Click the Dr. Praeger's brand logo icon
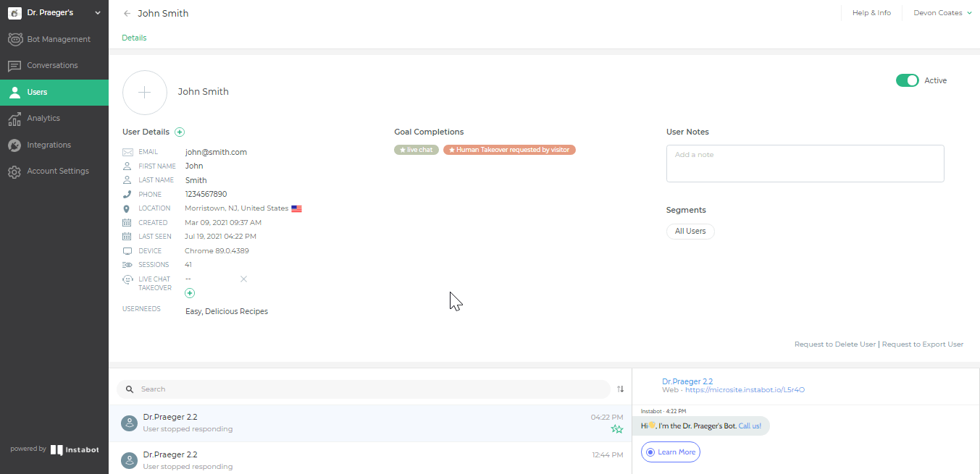Screen dimensions: 980x474 (14, 12)
